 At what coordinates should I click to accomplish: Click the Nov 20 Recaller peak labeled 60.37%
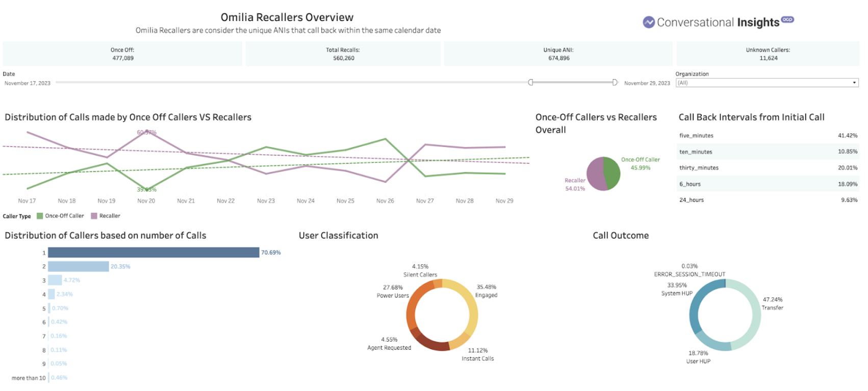click(x=146, y=131)
